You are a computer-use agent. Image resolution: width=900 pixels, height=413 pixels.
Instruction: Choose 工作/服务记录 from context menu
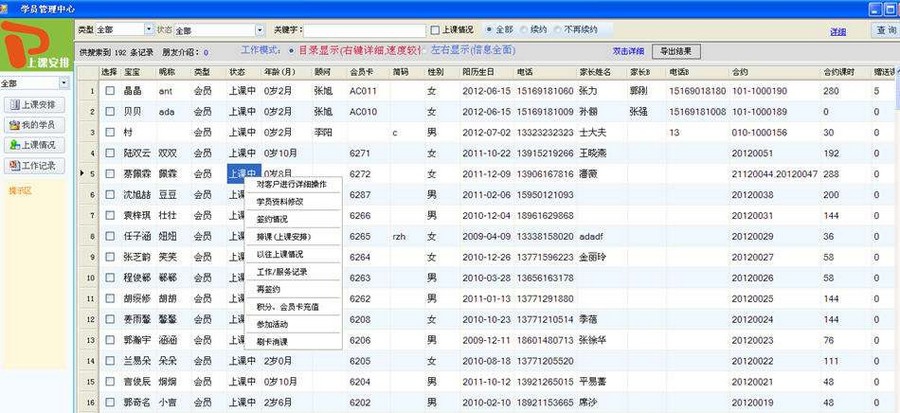(293, 272)
